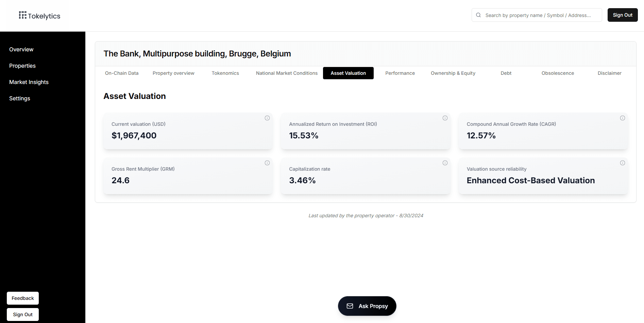Select the On-Chain Data tab
The image size is (644, 323).
122,73
